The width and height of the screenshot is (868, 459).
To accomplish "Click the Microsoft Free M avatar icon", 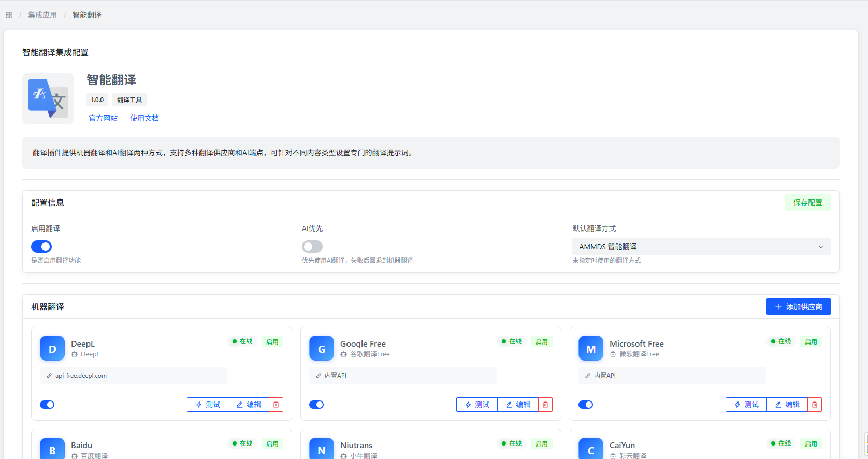I will (591, 349).
